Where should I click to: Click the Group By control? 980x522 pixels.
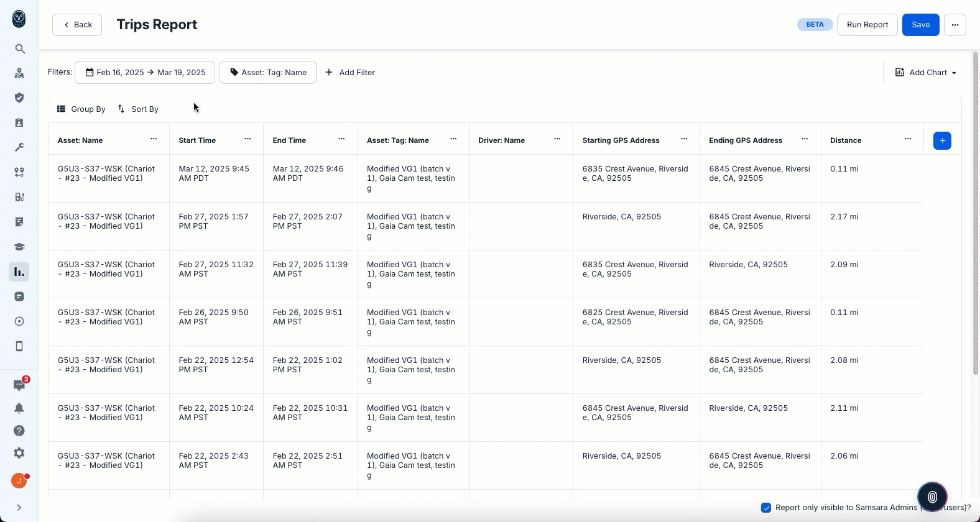(x=81, y=109)
